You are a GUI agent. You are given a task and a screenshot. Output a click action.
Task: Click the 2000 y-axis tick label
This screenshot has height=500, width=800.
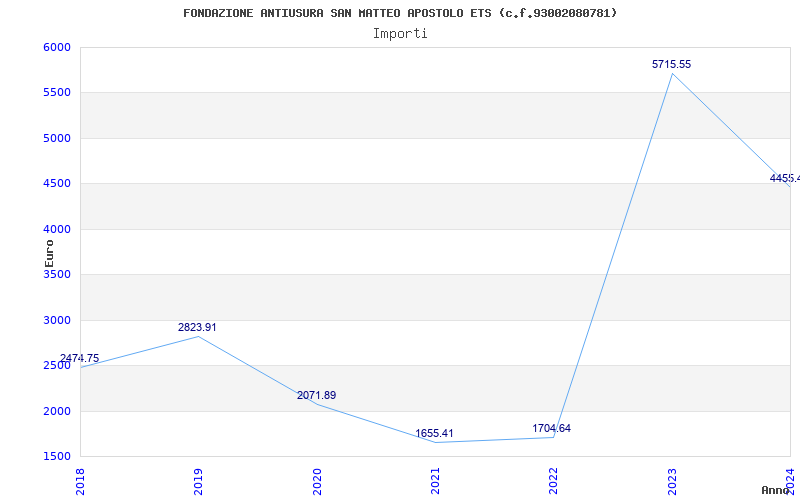coord(57,411)
